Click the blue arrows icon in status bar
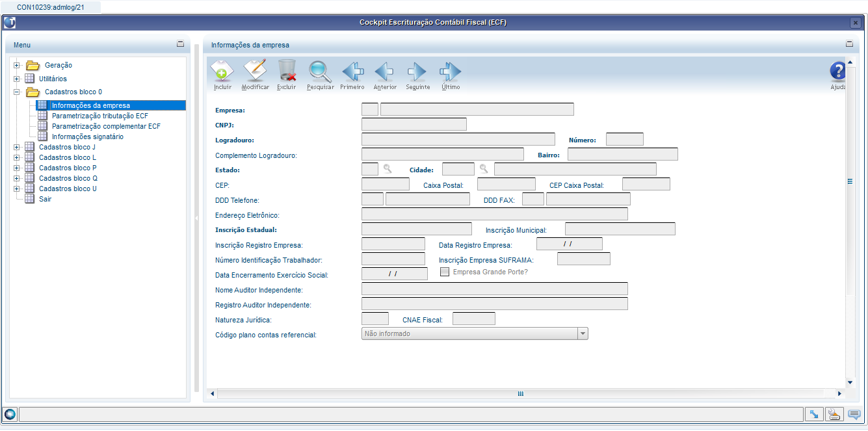 pyautogui.click(x=814, y=414)
